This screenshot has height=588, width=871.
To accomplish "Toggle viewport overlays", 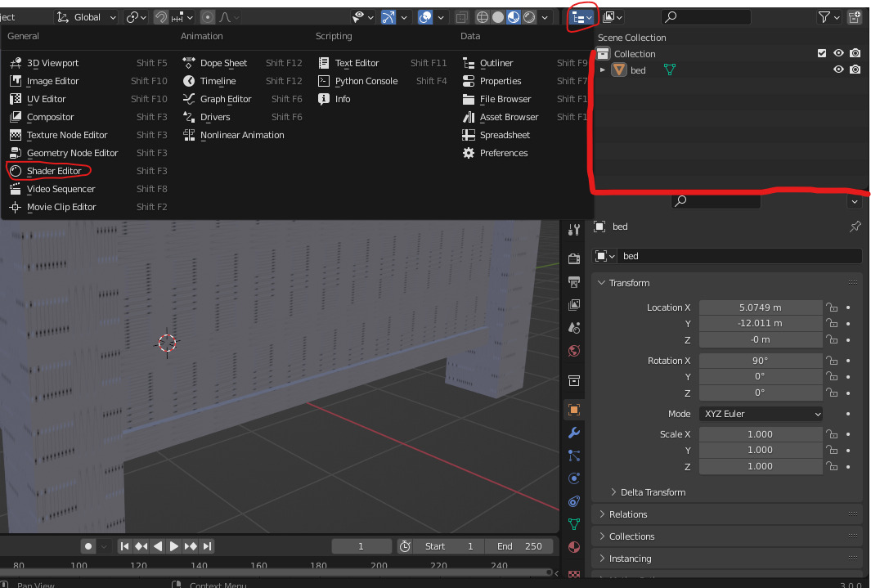I will pos(425,17).
